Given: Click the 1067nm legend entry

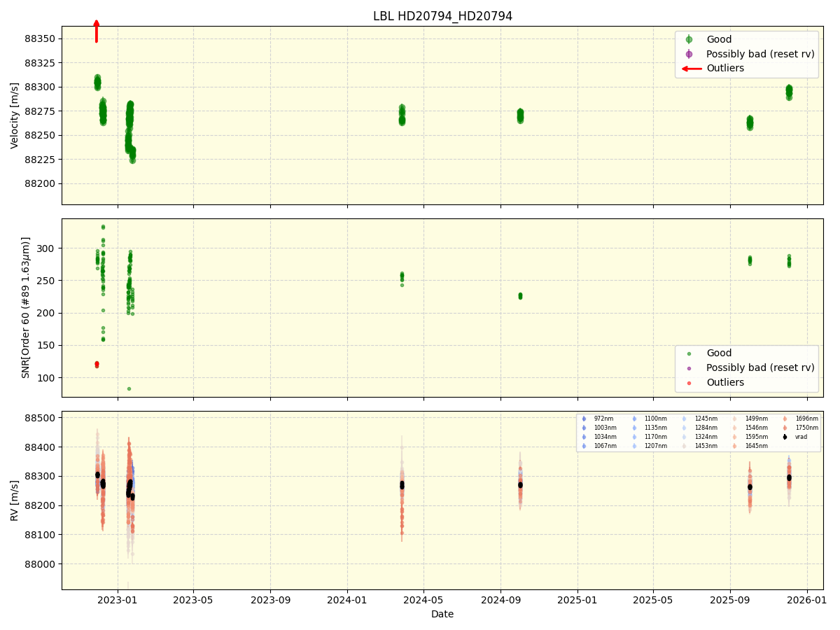Looking at the screenshot, I should [599, 446].
